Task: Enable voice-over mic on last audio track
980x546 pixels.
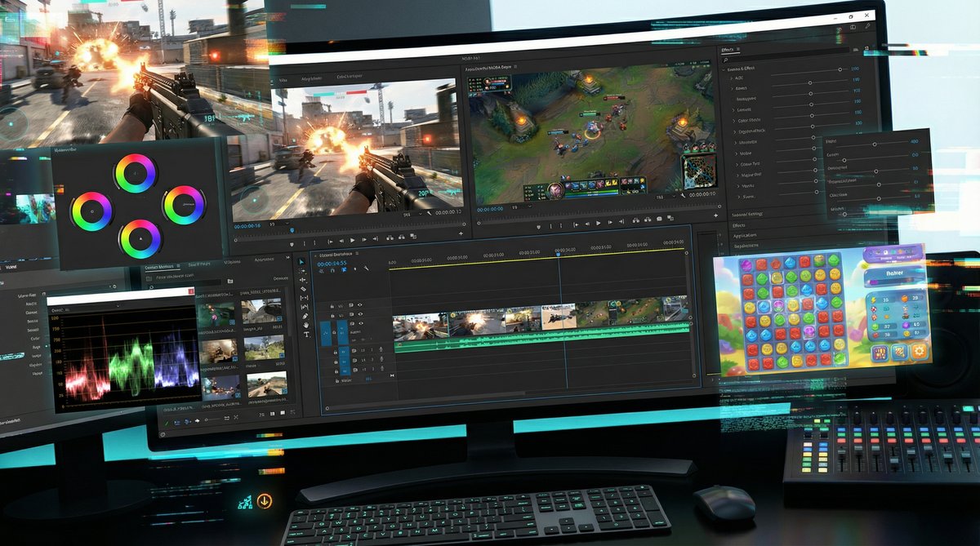Action: point(382,368)
